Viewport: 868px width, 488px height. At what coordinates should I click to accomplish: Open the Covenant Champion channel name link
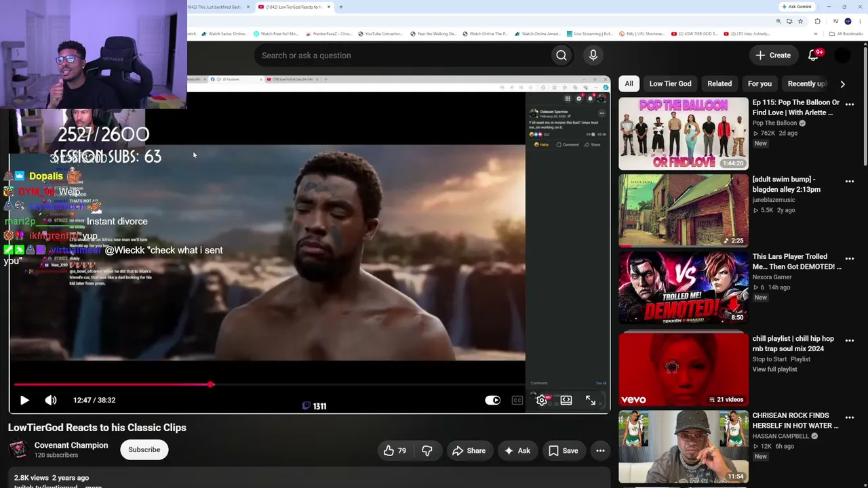(x=71, y=445)
